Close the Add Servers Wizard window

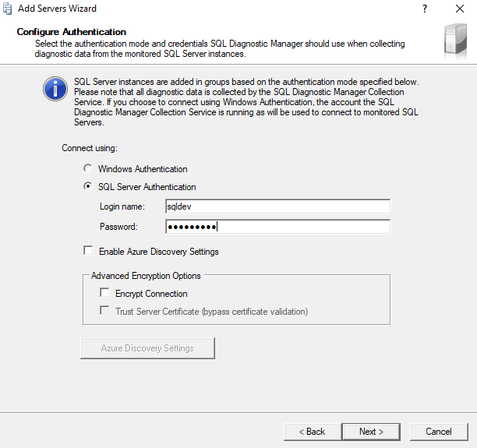click(x=460, y=9)
